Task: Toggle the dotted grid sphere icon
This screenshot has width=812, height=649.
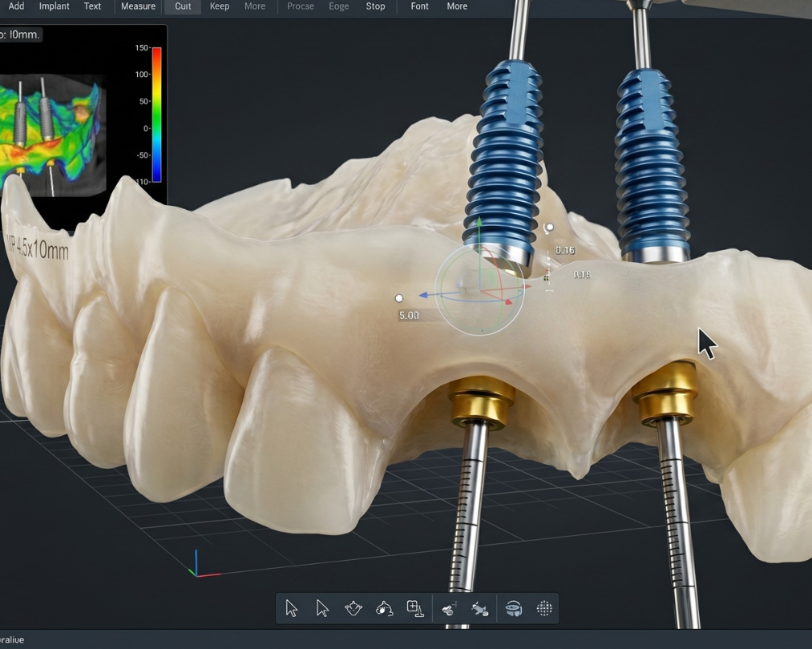Action: coord(544,609)
